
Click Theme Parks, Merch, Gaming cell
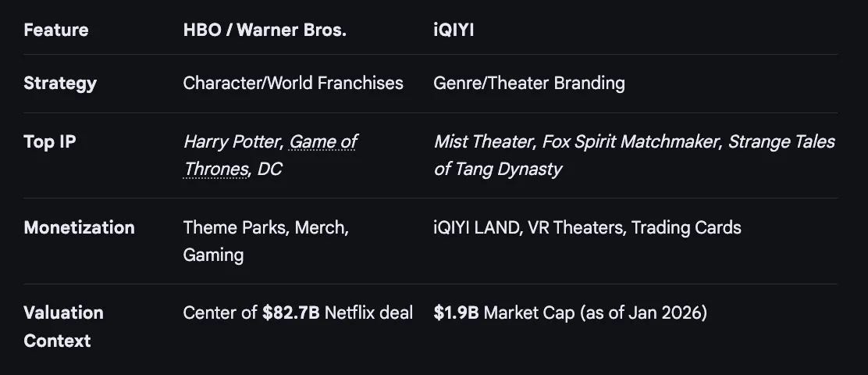pyautogui.click(x=265, y=241)
